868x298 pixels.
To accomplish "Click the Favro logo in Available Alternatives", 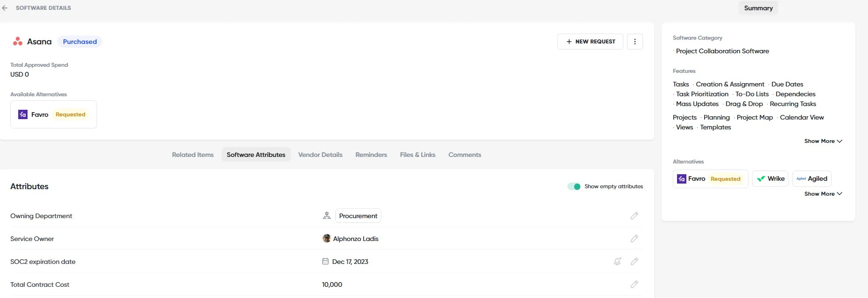I will [23, 114].
